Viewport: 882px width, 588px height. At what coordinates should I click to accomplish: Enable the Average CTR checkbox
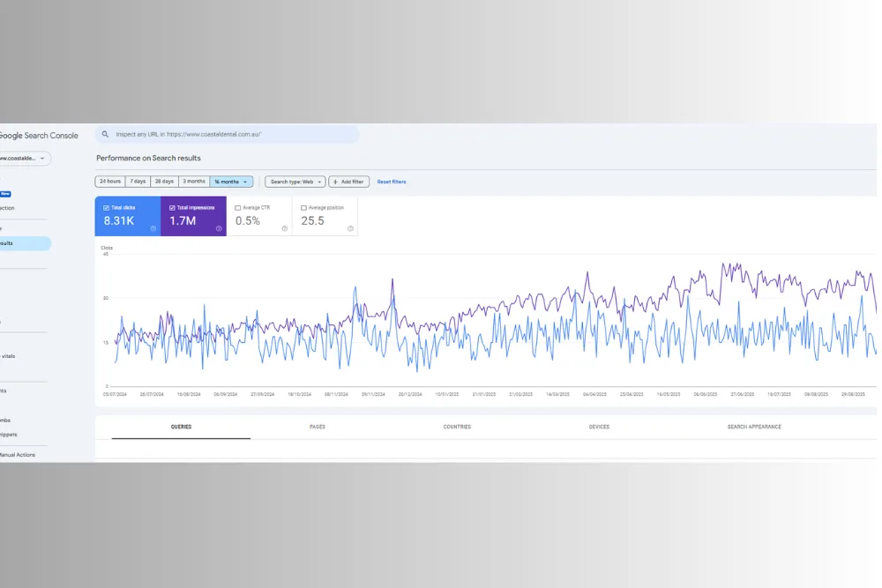tap(238, 208)
